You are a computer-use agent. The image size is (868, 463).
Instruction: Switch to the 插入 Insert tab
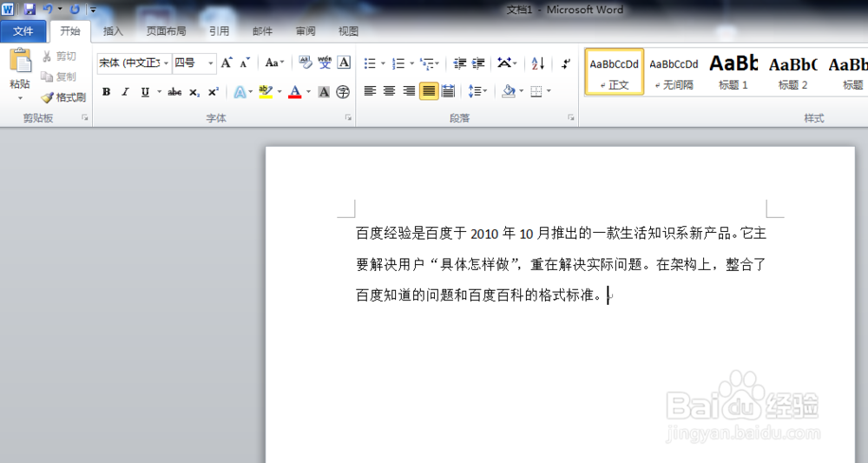click(x=113, y=31)
